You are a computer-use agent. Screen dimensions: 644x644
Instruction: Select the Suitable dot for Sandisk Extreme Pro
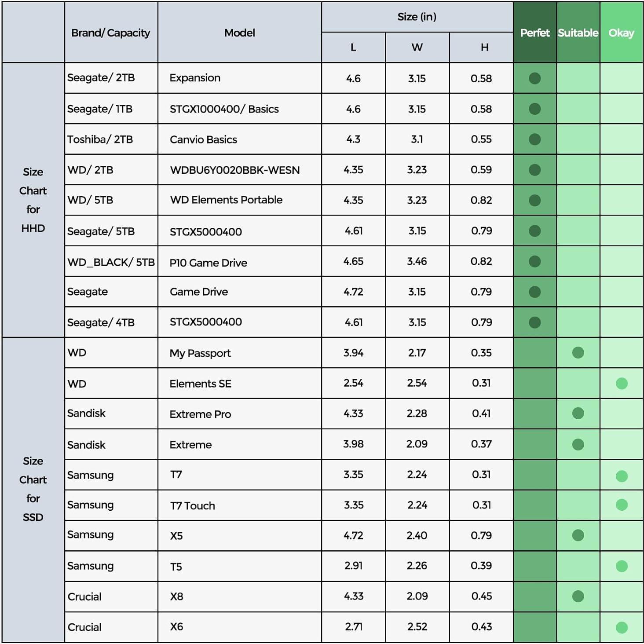click(578, 413)
